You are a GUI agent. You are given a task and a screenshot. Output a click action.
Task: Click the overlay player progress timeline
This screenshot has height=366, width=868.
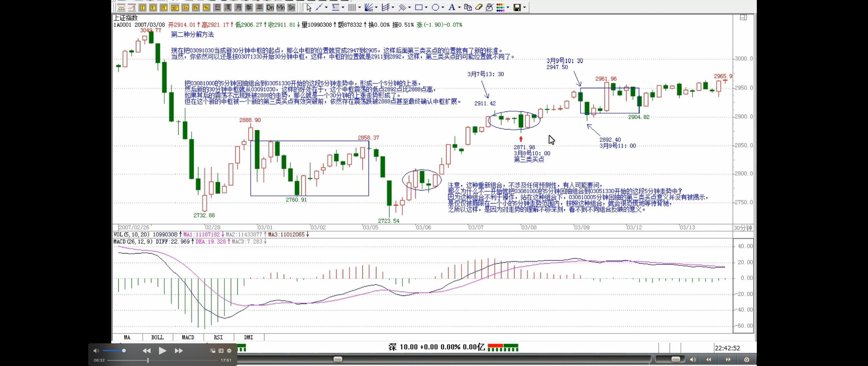[x=162, y=360]
